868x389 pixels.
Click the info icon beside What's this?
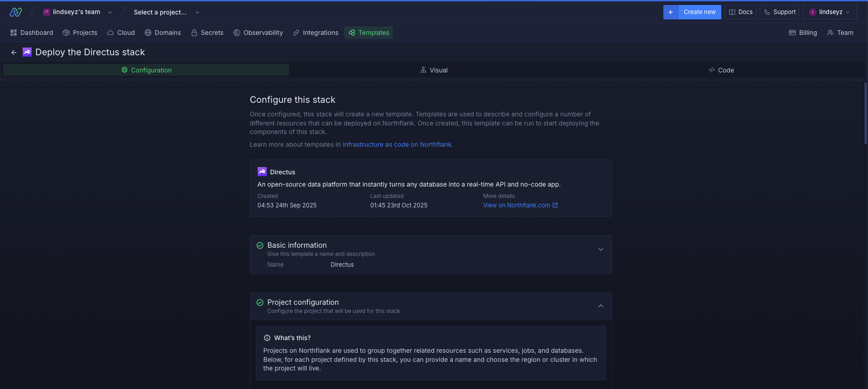click(x=267, y=338)
